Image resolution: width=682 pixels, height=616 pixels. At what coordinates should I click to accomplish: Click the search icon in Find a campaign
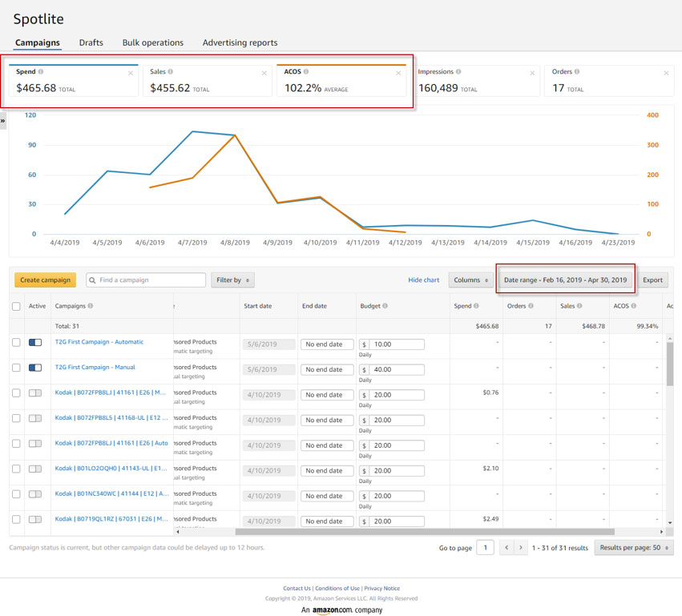tap(93, 280)
